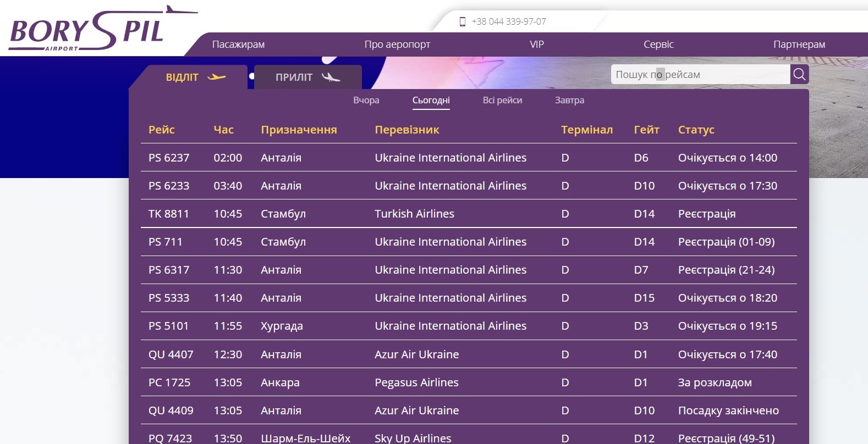Viewport: 868px width, 444px height.
Task: Click the Гейт column header
Action: pyautogui.click(x=646, y=130)
